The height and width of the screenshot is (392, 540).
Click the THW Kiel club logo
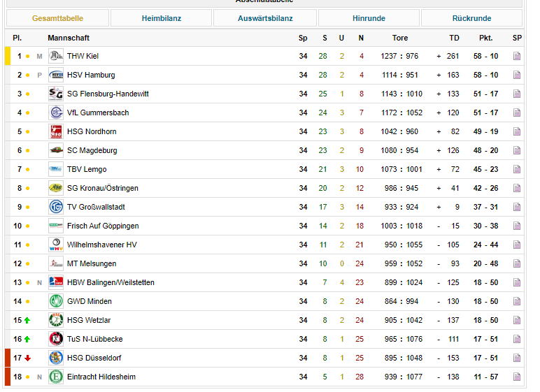(56, 56)
